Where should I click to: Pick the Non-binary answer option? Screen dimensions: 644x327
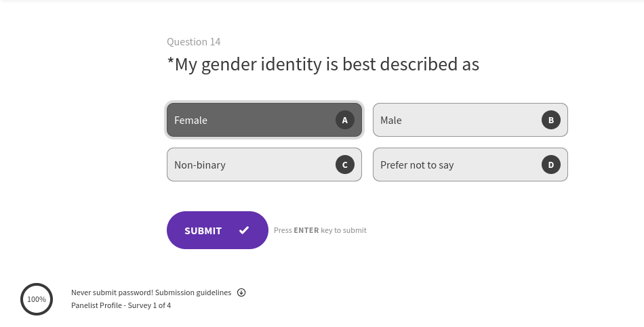point(251,165)
